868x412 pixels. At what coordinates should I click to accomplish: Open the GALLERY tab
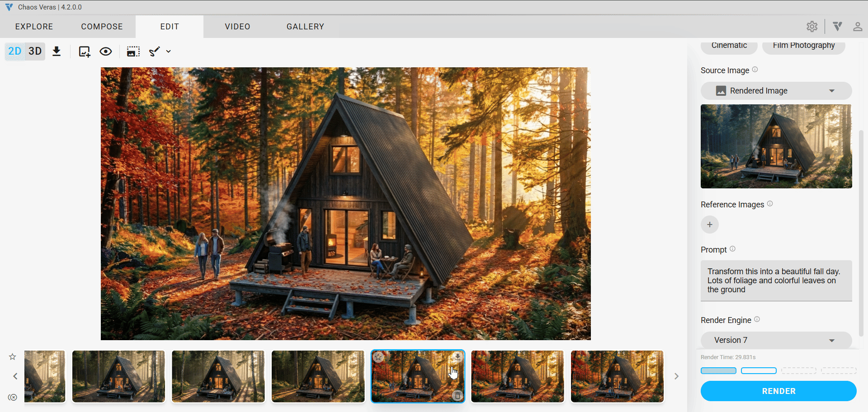click(305, 27)
